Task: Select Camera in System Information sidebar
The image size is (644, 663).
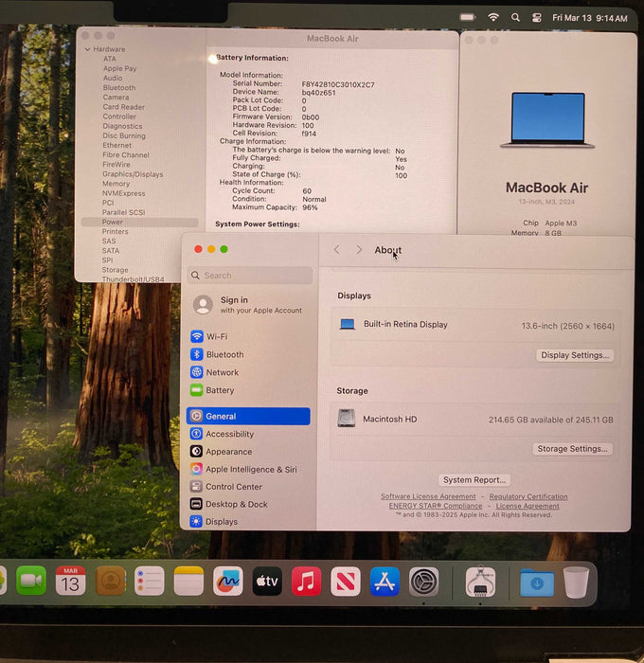Action: (x=116, y=98)
